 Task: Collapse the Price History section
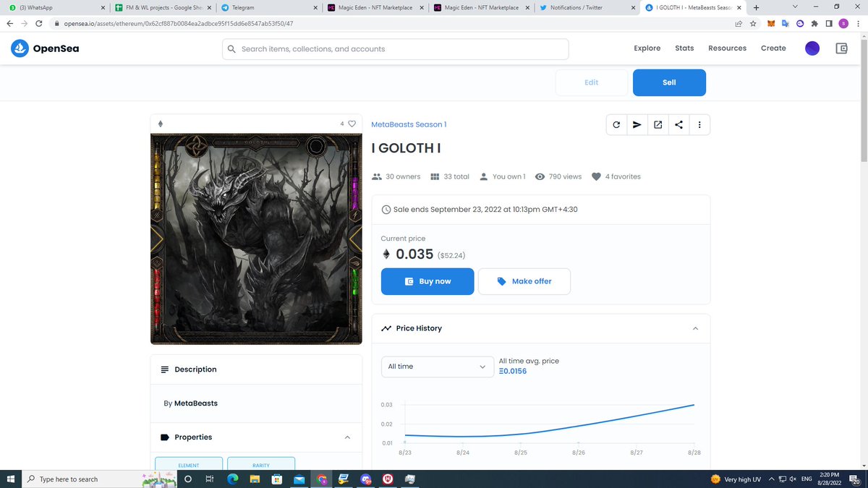point(696,328)
